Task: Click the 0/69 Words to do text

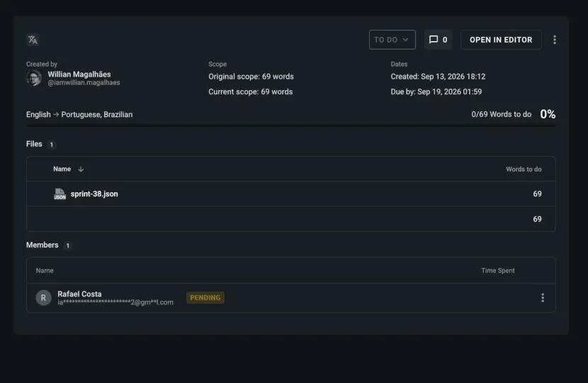Action: point(501,114)
